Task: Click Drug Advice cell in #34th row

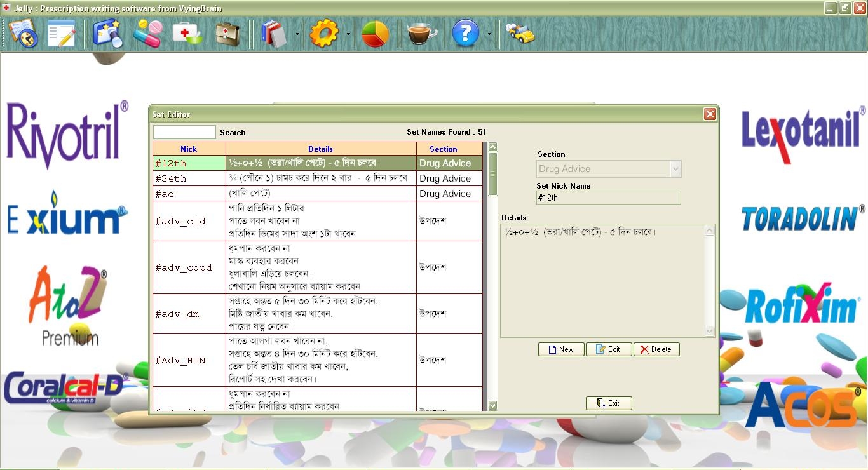Action: coord(449,178)
